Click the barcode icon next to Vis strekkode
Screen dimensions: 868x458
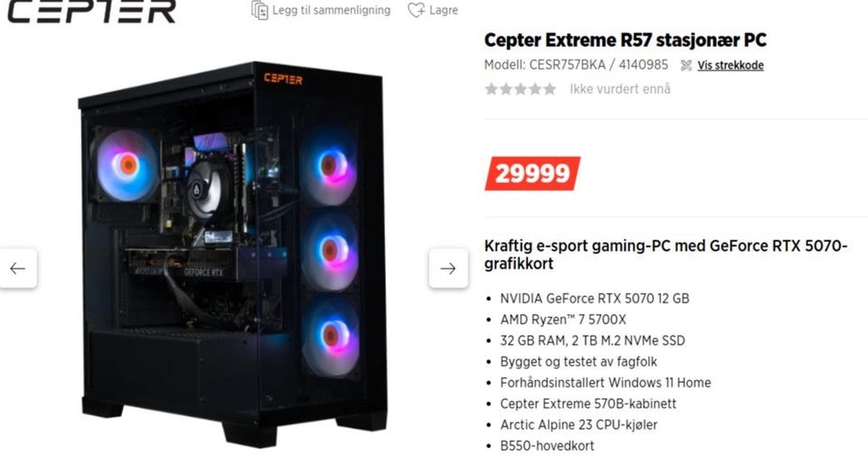[x=686, y=65]
